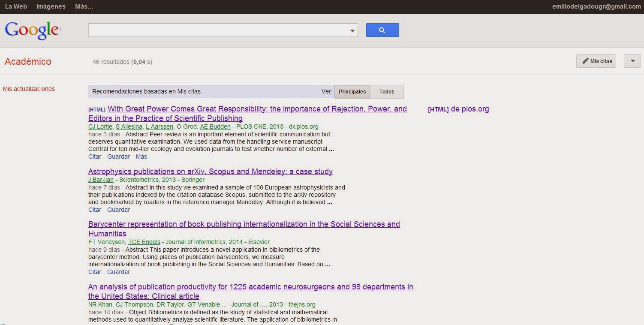This screenshot has height=325, width=644.
Task: Open 'With Great Power Comes Great Responsibility' article
Action: click(247, 114)
